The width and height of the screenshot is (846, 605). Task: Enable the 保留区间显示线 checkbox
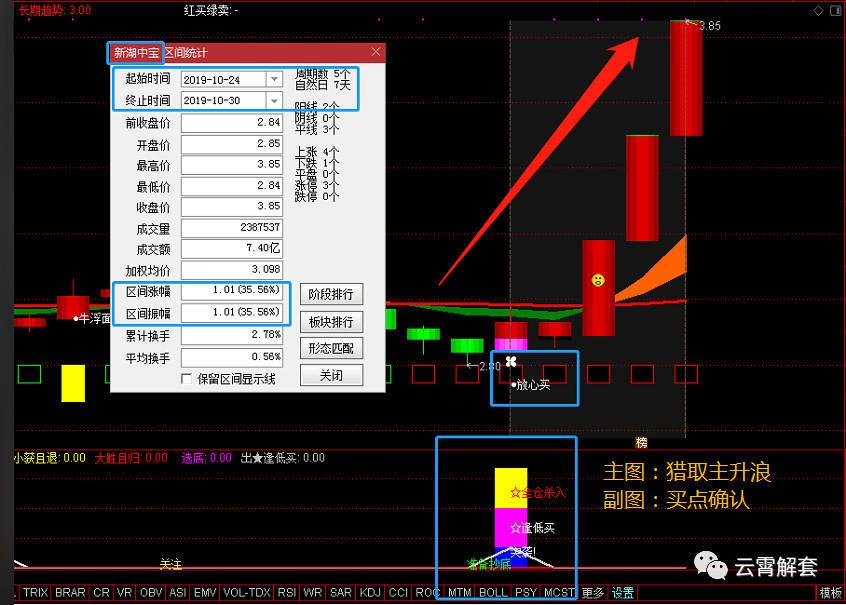[186, 378]
